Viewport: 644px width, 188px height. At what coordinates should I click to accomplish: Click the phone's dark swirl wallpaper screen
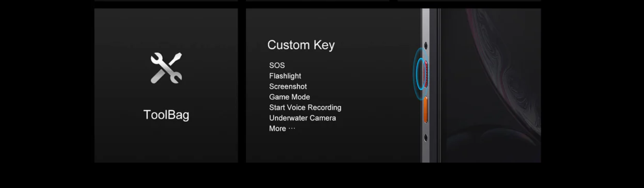click(491, 85)
